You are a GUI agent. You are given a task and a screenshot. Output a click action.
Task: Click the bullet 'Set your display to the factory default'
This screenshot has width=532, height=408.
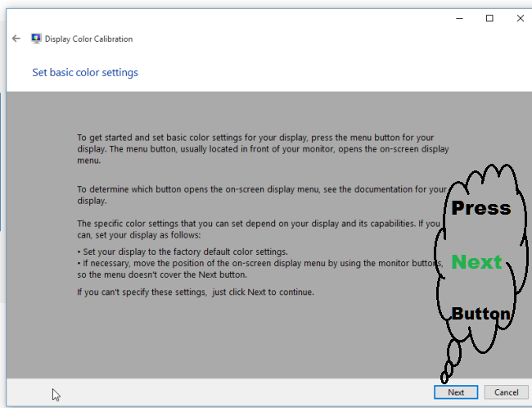point(183,252)
